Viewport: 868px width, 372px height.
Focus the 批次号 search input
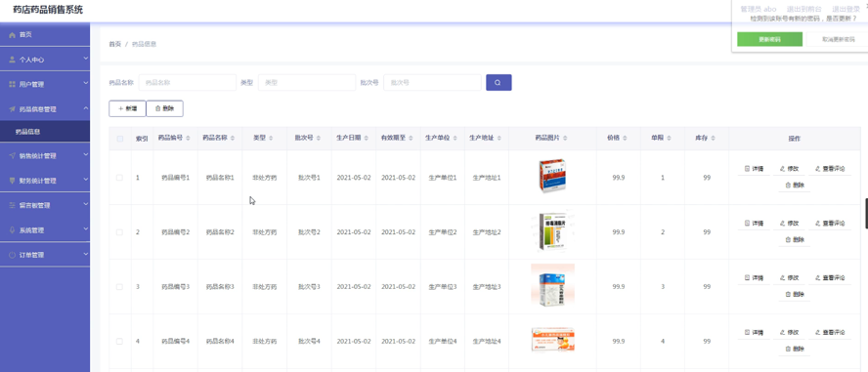point(432,82)
